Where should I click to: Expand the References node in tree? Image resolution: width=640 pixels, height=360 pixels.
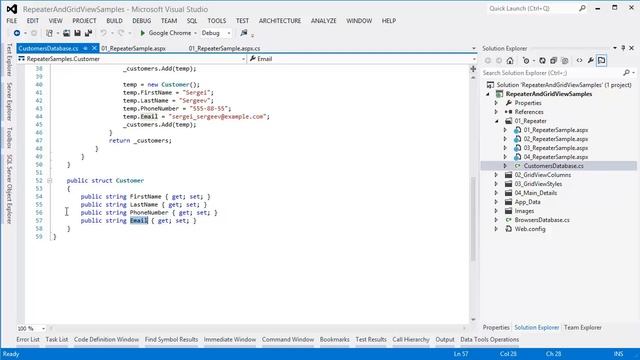[497, 112]
